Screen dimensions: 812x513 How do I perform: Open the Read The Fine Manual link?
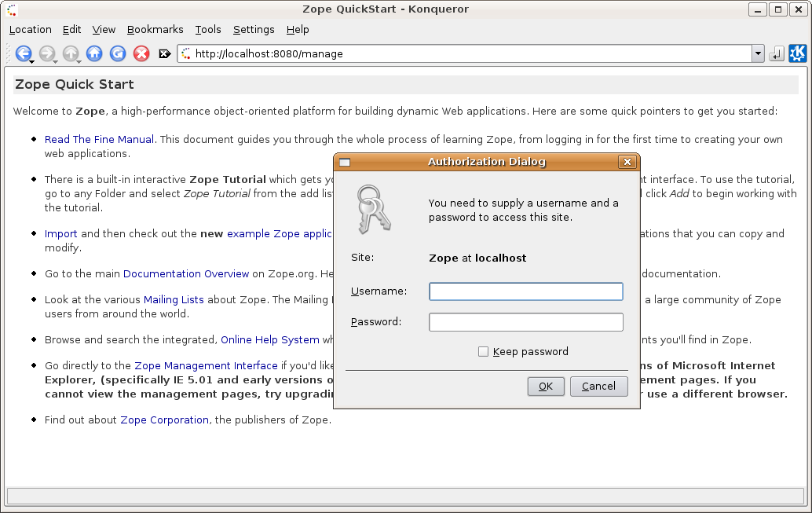coord(100,139)
